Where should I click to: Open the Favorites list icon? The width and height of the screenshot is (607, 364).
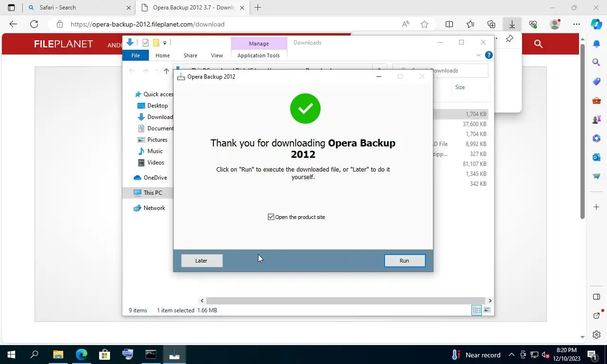[470, 24]
